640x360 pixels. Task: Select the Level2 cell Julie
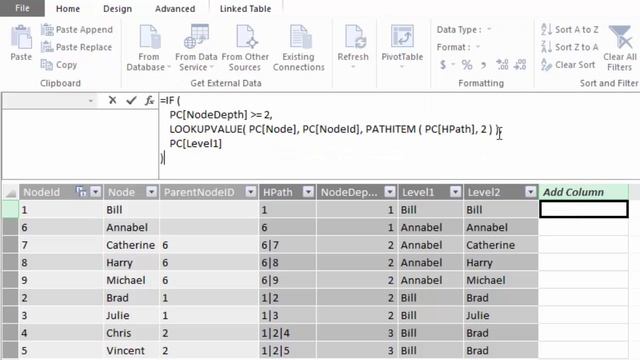coord(501,316)
